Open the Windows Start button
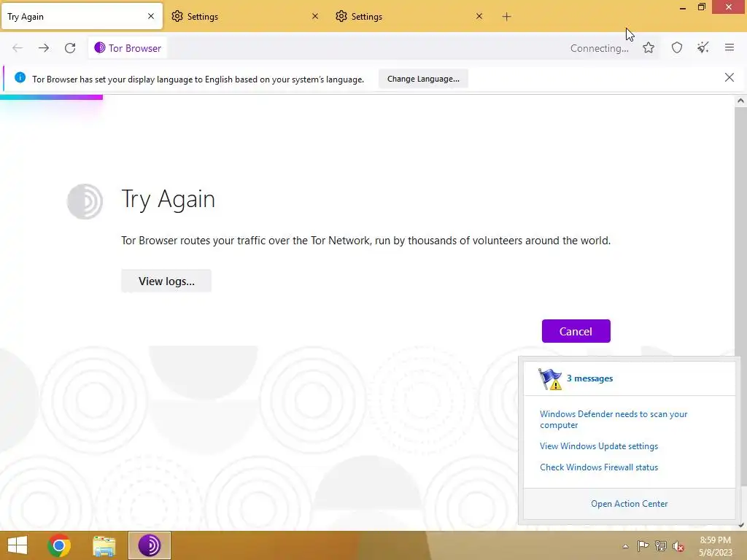 click(18, 545)
